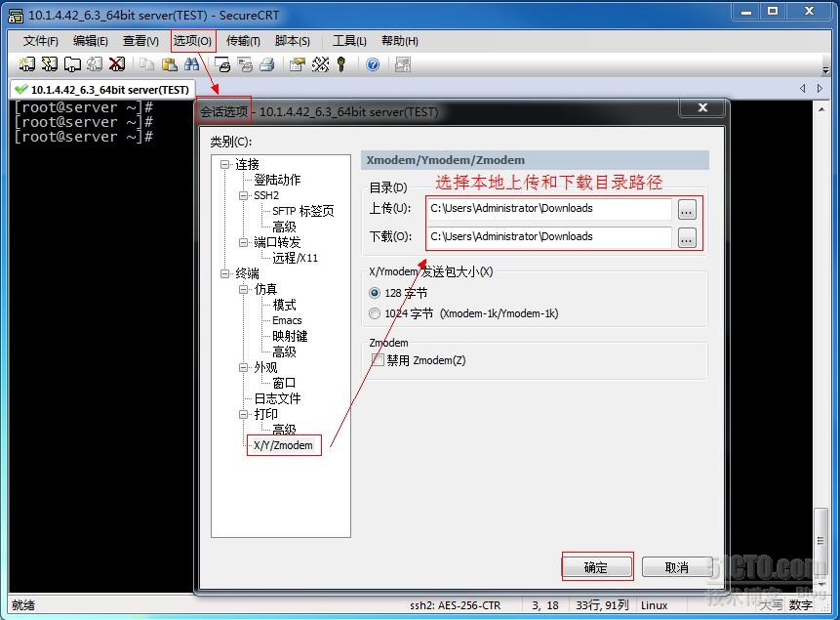Image resolution: width=840 pixels, height=620 pixels.
Task: Click the SecureCRT title bar app icon
Action: click(16, 16)
